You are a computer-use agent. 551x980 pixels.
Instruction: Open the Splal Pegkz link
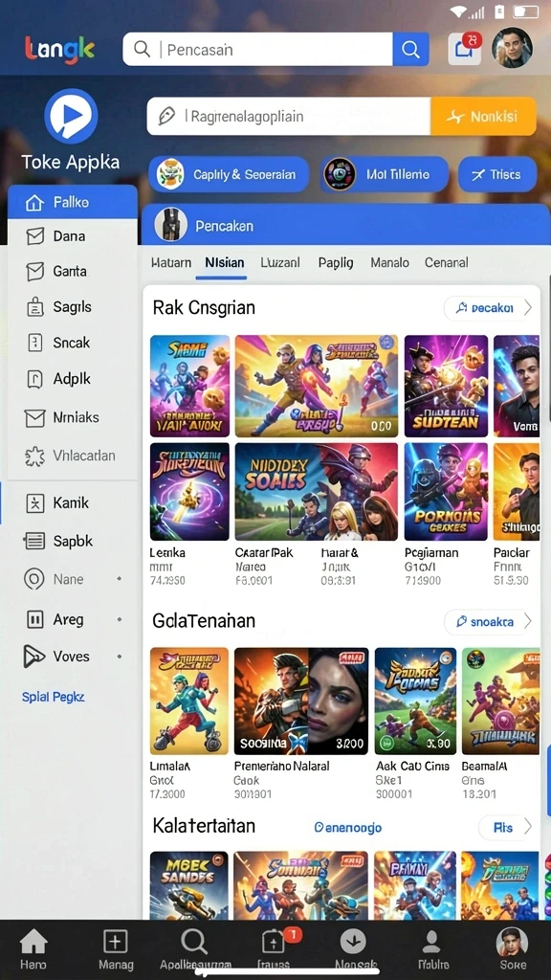pos(54,697)
